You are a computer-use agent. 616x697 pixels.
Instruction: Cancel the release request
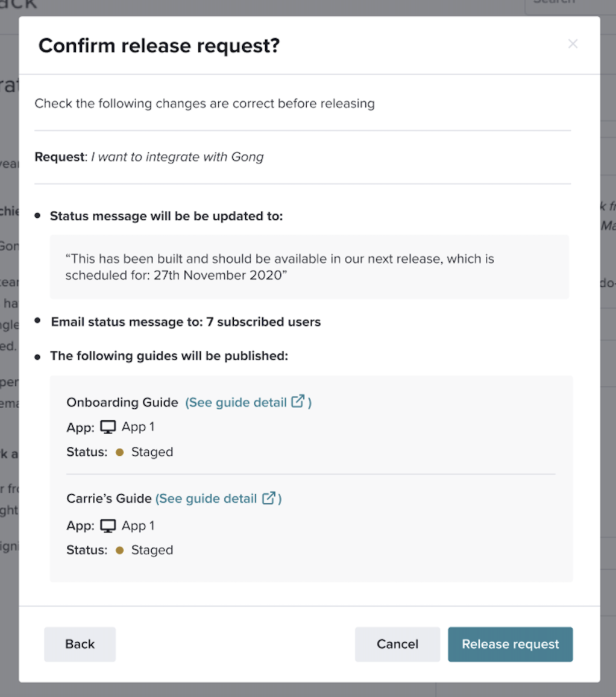point(397,644)
